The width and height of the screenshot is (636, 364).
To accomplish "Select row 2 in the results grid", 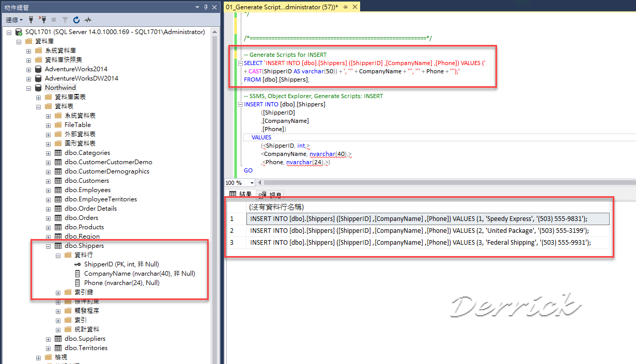I will pos(236,230).
